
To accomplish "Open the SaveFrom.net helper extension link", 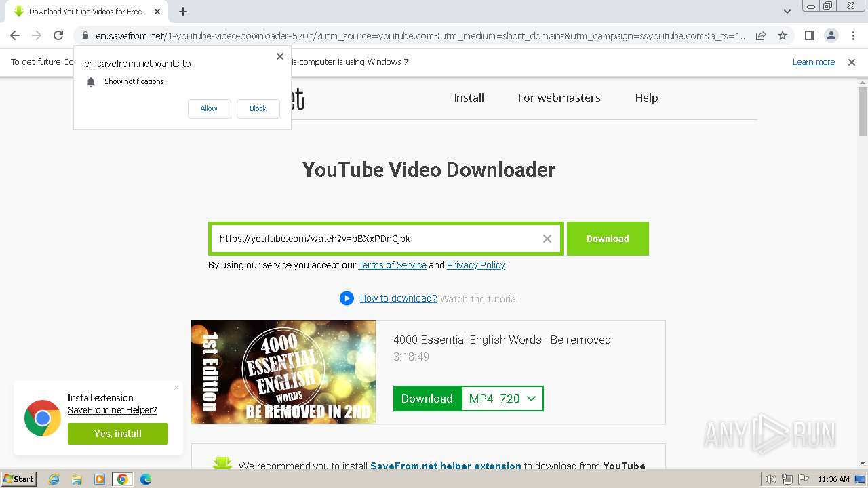I will [x=446, y=466].
